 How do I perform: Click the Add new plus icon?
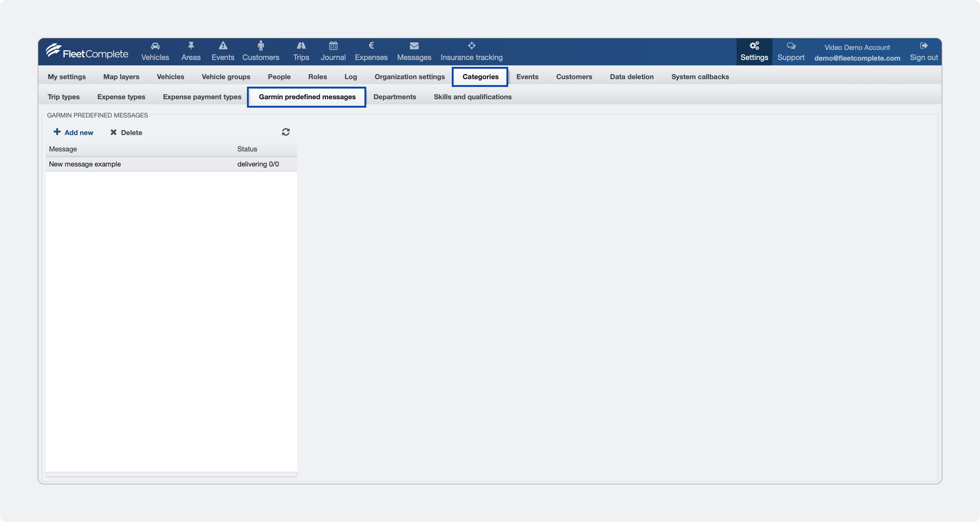tap(57, 132)
